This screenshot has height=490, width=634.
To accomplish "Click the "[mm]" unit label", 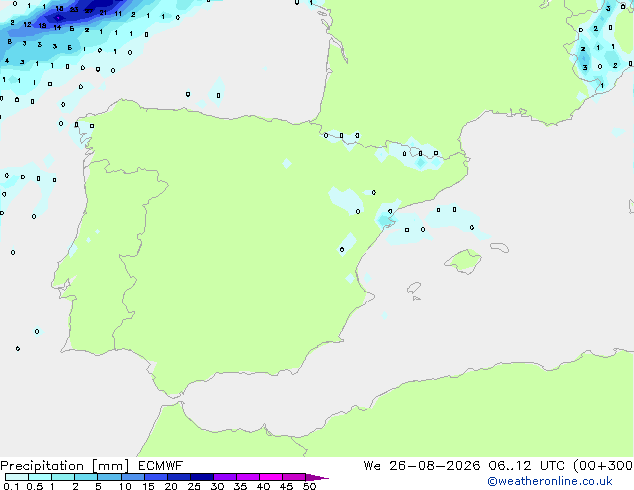I will (110, 466).
